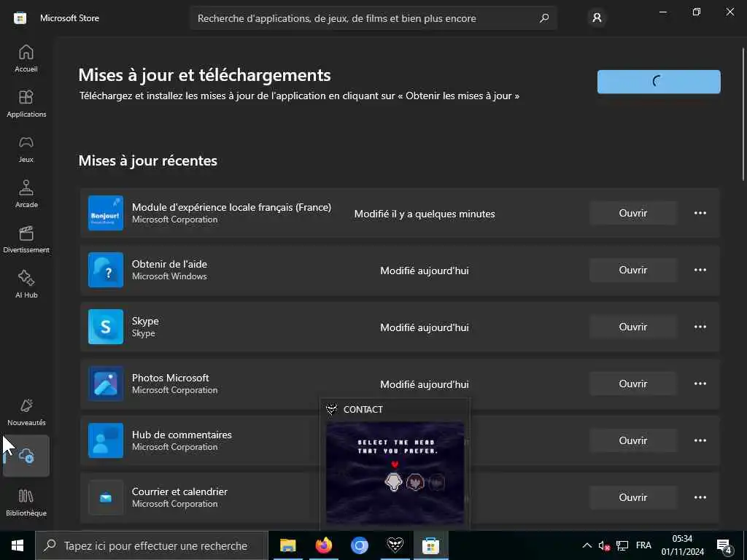Click the Skype app icon
The height and width of the screenshot is (560, 747).
(x=106, y=327)
